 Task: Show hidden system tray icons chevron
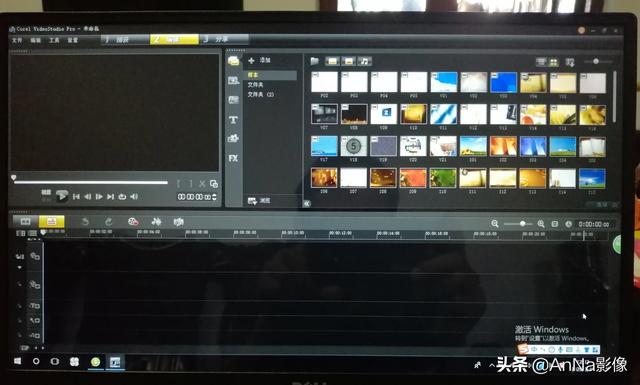492,365
